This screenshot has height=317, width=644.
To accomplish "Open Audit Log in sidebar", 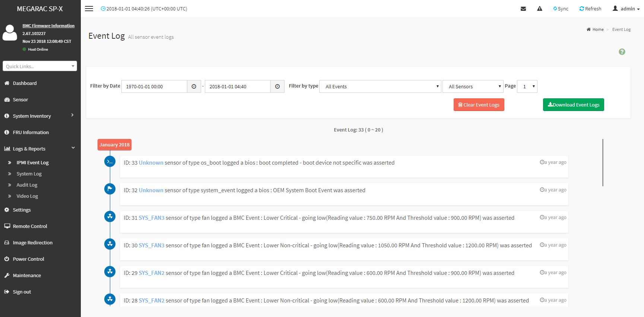I will click(27, 185).
